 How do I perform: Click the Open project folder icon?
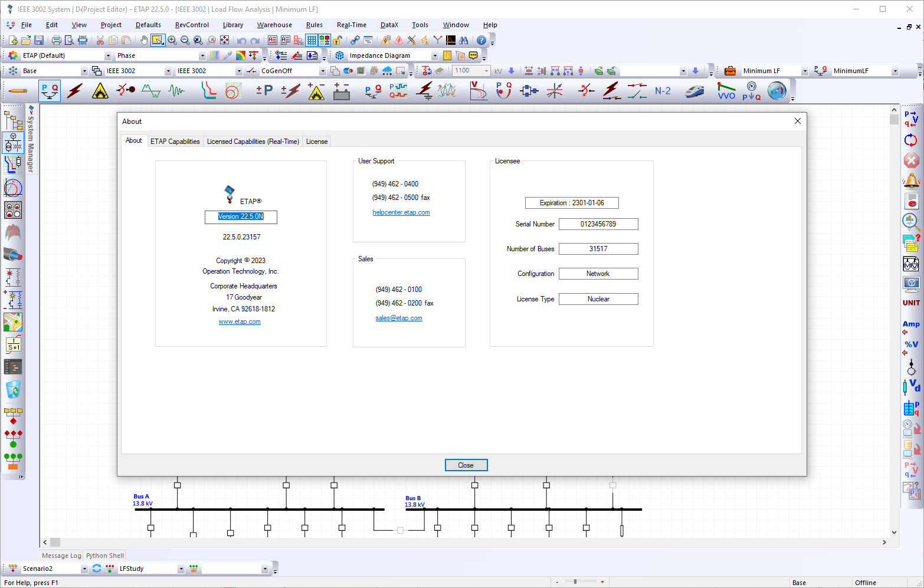coord(26,40)
